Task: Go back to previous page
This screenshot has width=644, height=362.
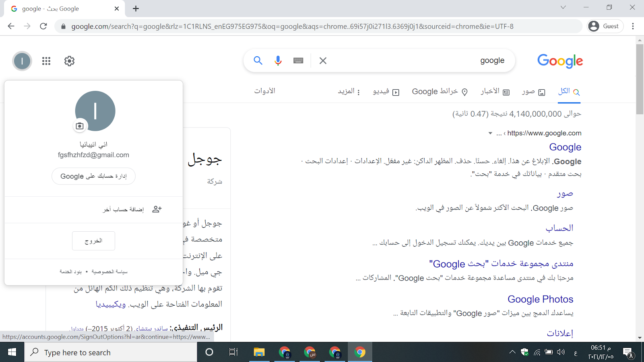Action: (11, 26)
